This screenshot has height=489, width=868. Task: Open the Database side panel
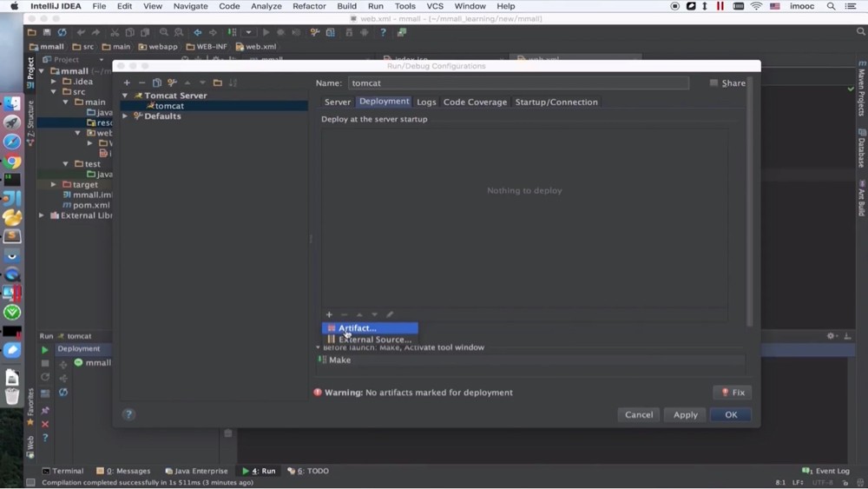861,148
